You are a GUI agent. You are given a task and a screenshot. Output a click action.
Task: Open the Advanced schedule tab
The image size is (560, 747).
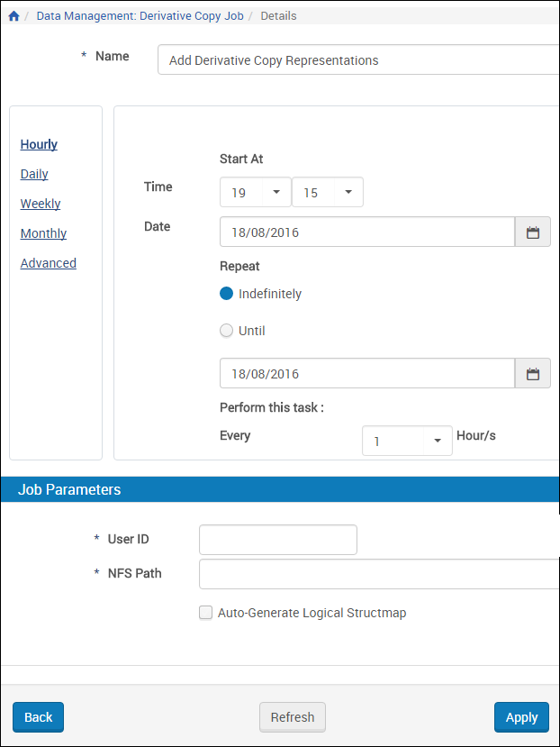point(49,263)
